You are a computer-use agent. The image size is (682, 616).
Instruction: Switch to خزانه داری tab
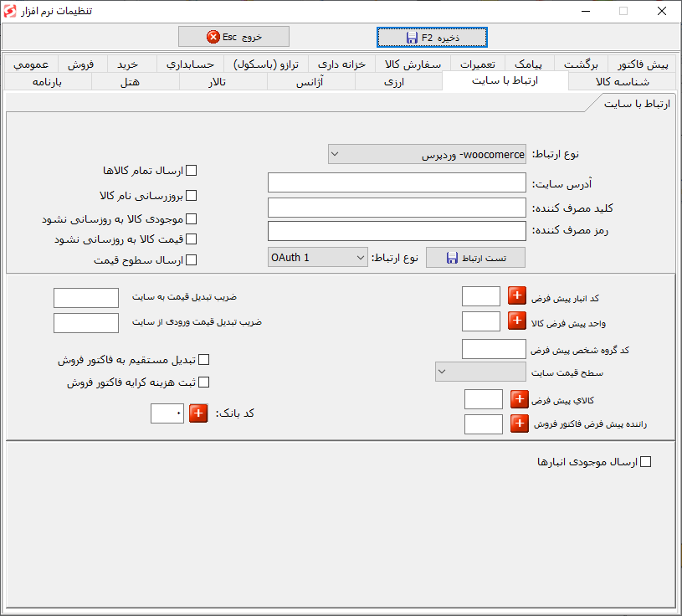click(341, 64)
